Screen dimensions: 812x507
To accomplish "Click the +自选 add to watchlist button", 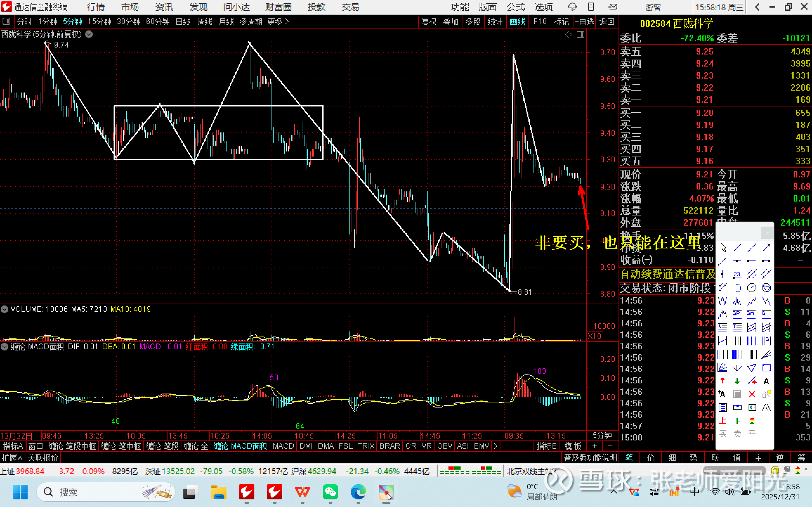I will [x=584, y=22].
